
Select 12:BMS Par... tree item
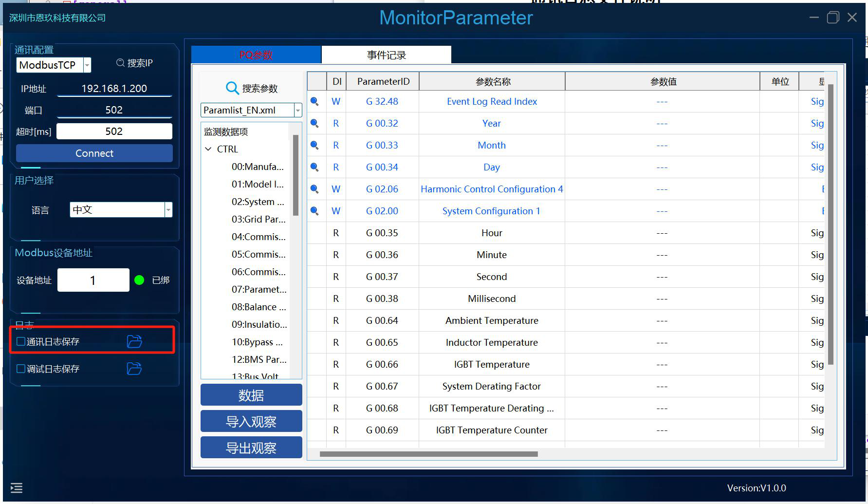[259, 359]
